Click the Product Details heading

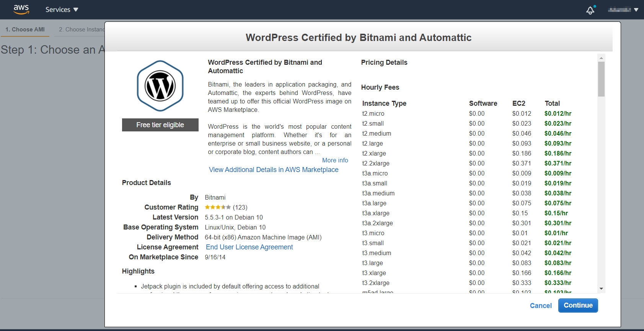pyautogui.click(x=146, y=183)
